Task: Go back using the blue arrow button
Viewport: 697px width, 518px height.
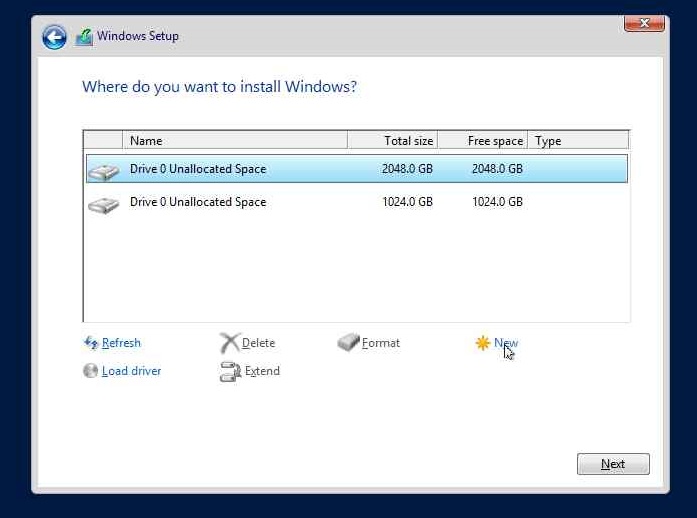Action: pos(54,37)
